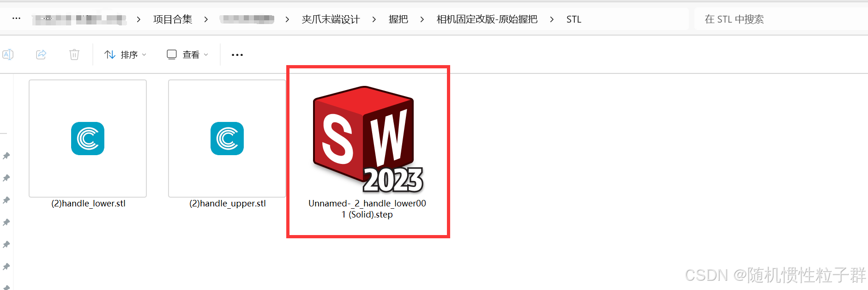
Task: Click the Rename toolbar icon
Action: pyautogui.click(x=8, y=54)
